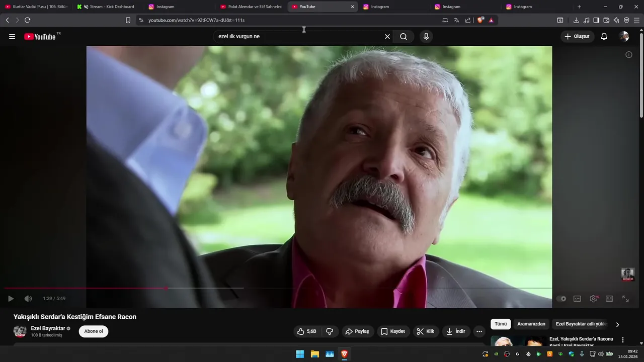Open Brave Rewards triangle icon
The width and height of the screenshot is (644, 362).
pyautogui.click(x=491, y=20)
